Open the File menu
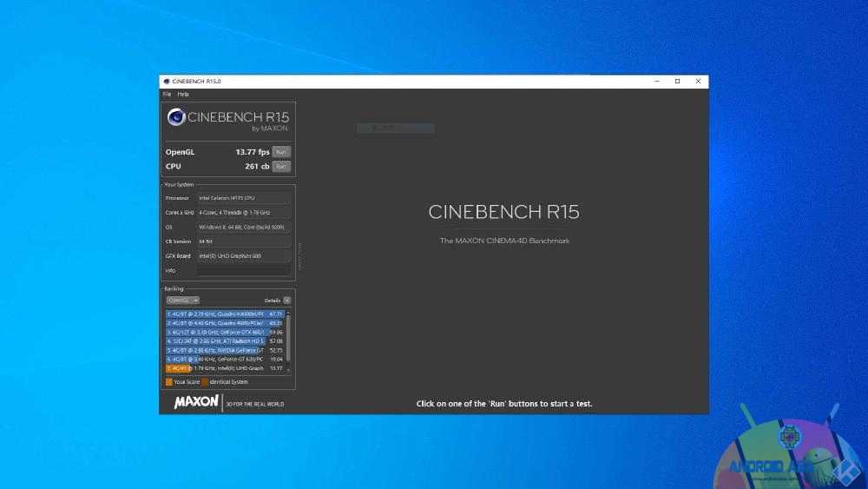 click(x=167, y=94)
